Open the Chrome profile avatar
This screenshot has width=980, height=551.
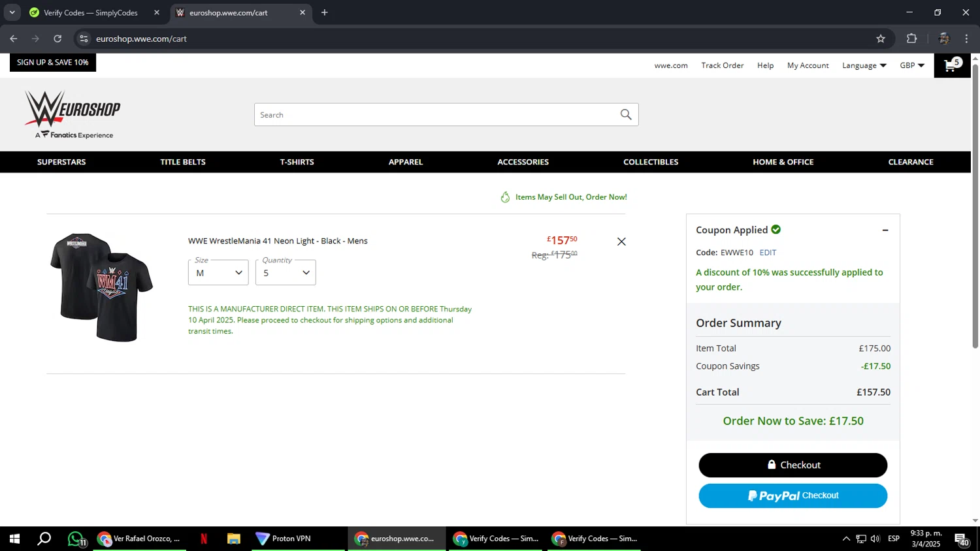coord(943,39)
